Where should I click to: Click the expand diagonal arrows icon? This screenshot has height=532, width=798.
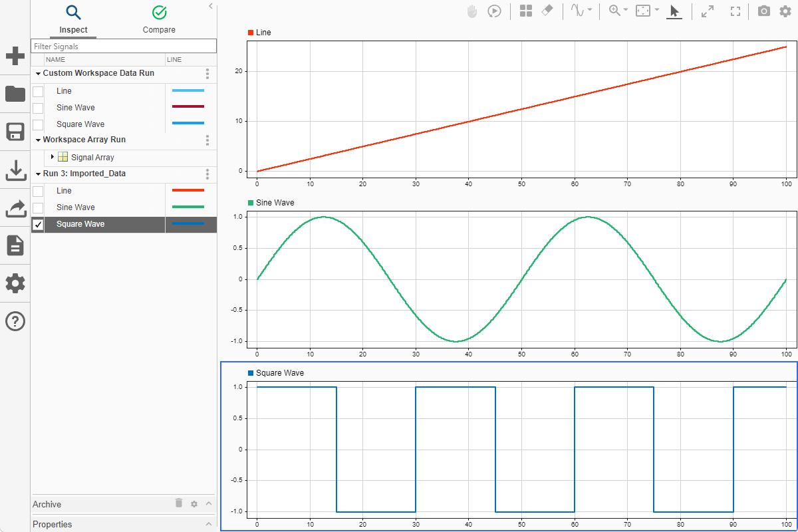[708, 11]
